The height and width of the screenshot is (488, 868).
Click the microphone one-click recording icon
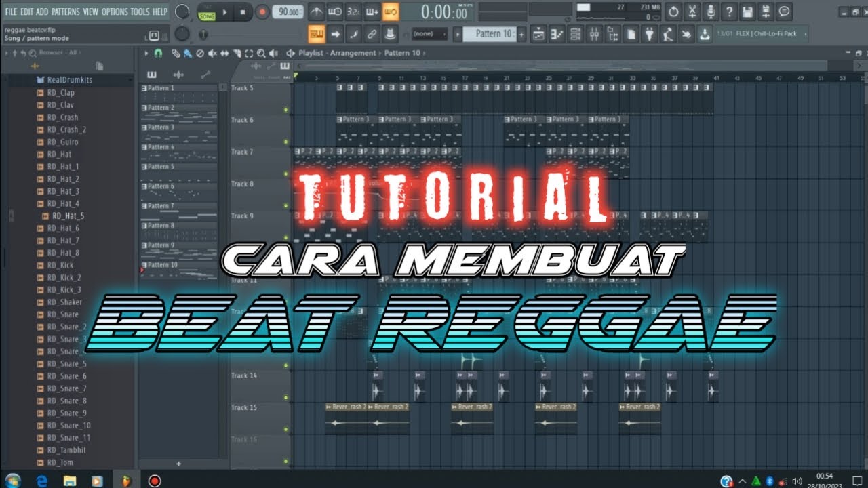[710, 12]
